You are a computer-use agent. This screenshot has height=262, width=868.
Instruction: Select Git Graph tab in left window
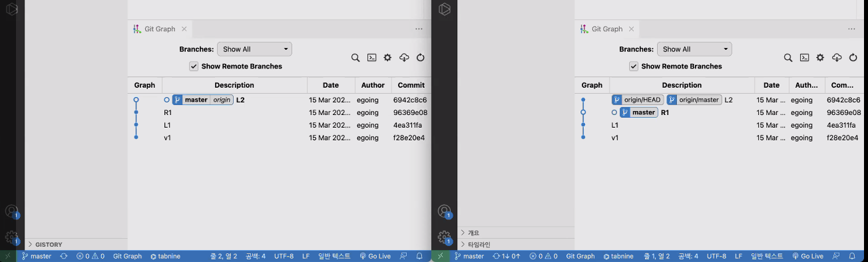(160, 29)
